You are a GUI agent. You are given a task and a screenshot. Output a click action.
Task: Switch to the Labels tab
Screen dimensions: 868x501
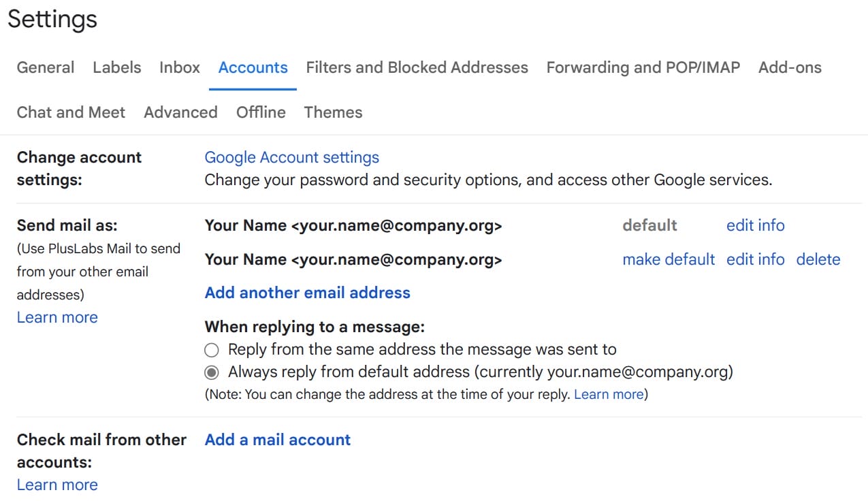click(x=117, y=67)
